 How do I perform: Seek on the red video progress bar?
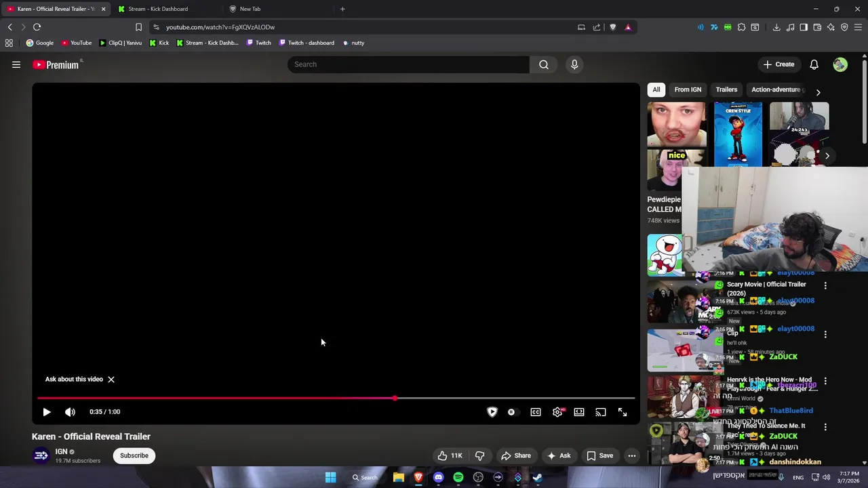click(x=336, y=398)
